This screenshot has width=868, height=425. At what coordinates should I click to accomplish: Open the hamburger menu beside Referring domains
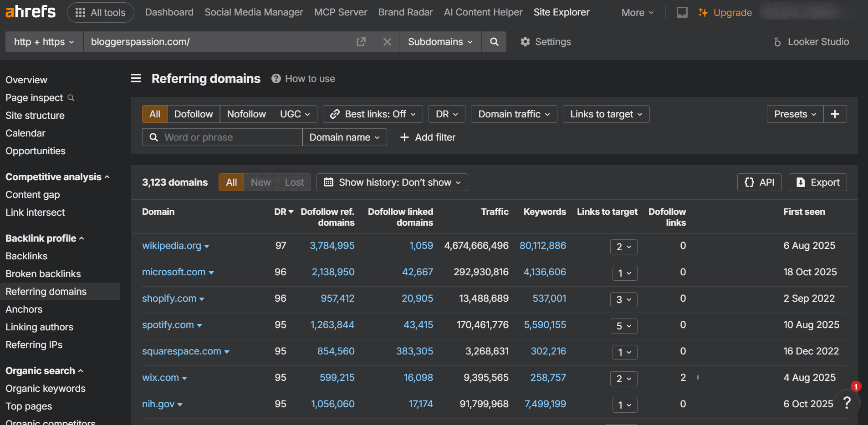135,78
